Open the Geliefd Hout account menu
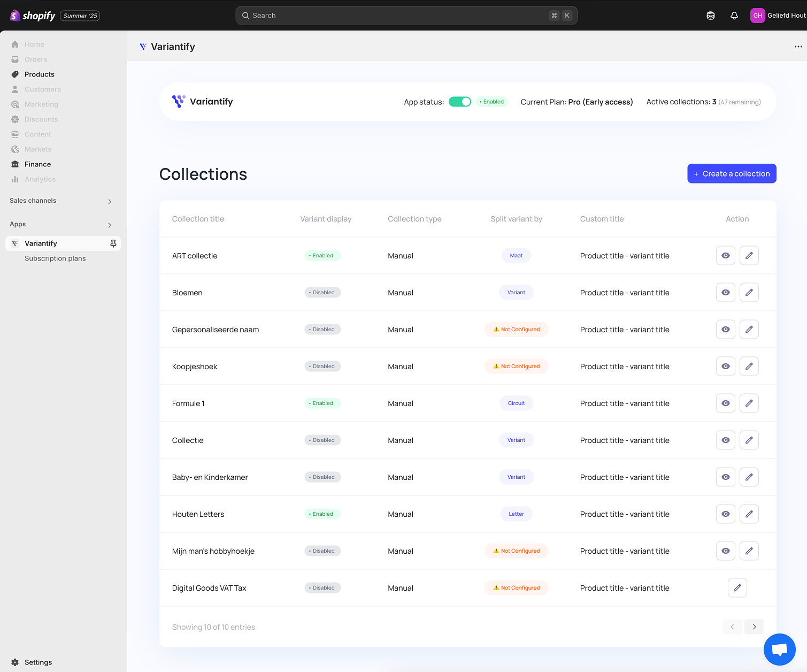Screen dimensions: 807x672 click(x=778, y=16)
